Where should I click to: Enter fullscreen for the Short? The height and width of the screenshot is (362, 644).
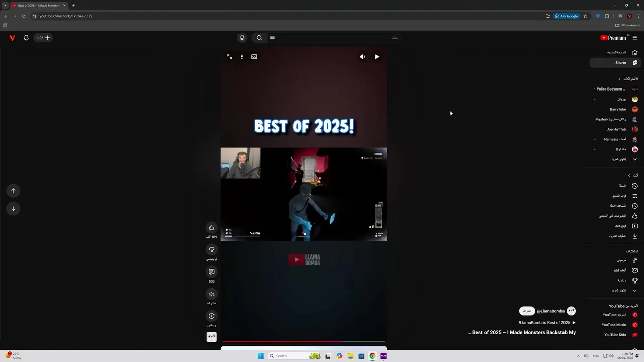[230, 57]
